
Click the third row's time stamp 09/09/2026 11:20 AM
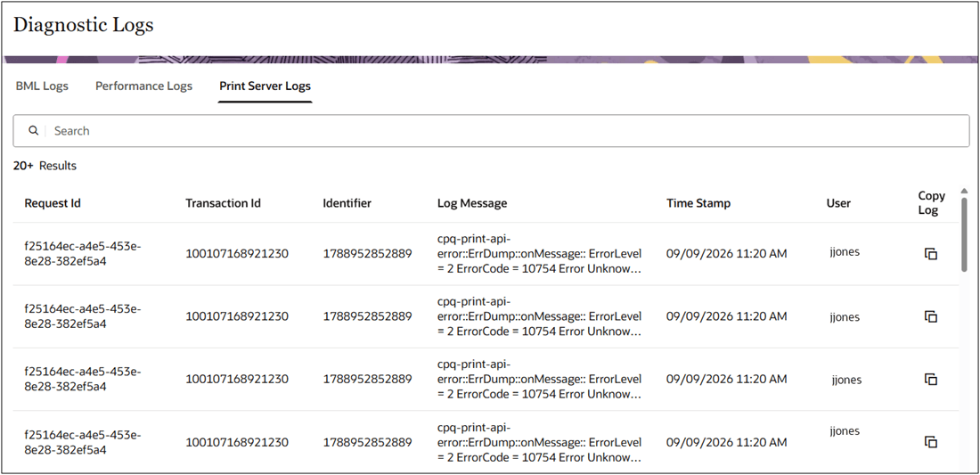(726, 380)
